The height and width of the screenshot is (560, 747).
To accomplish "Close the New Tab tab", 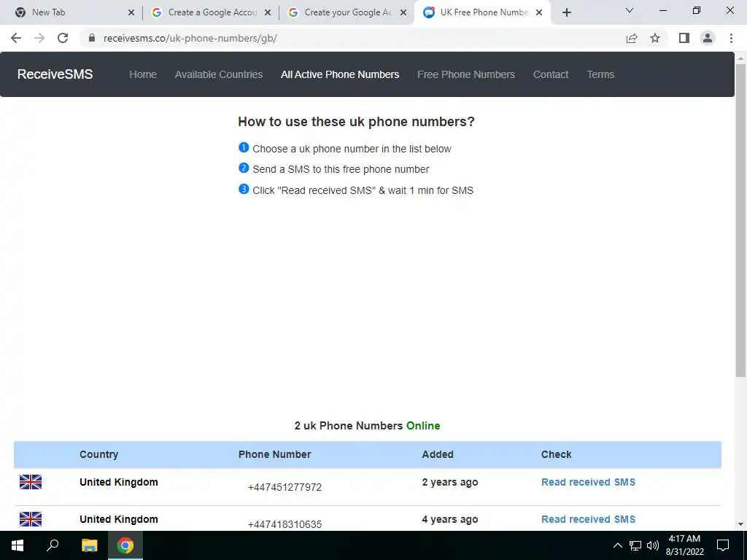I will tap(131, 12).
